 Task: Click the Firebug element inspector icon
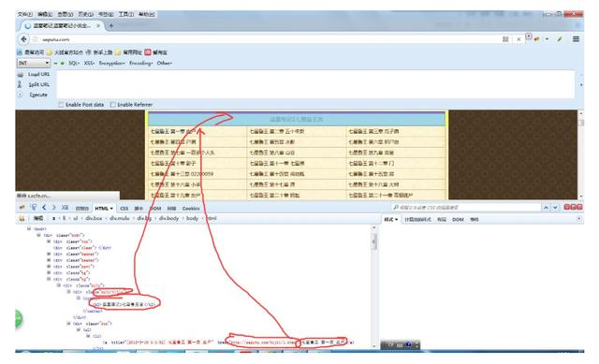34,207
